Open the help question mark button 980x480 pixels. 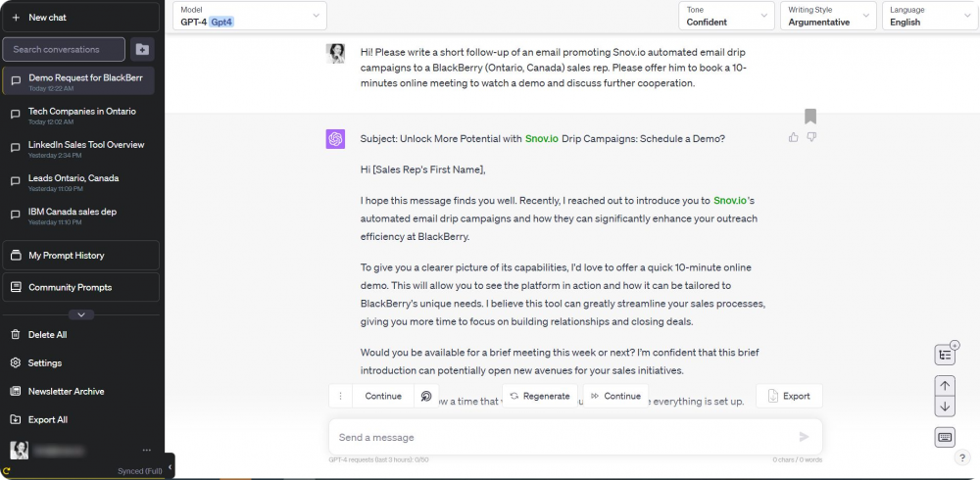pos(962,458)
